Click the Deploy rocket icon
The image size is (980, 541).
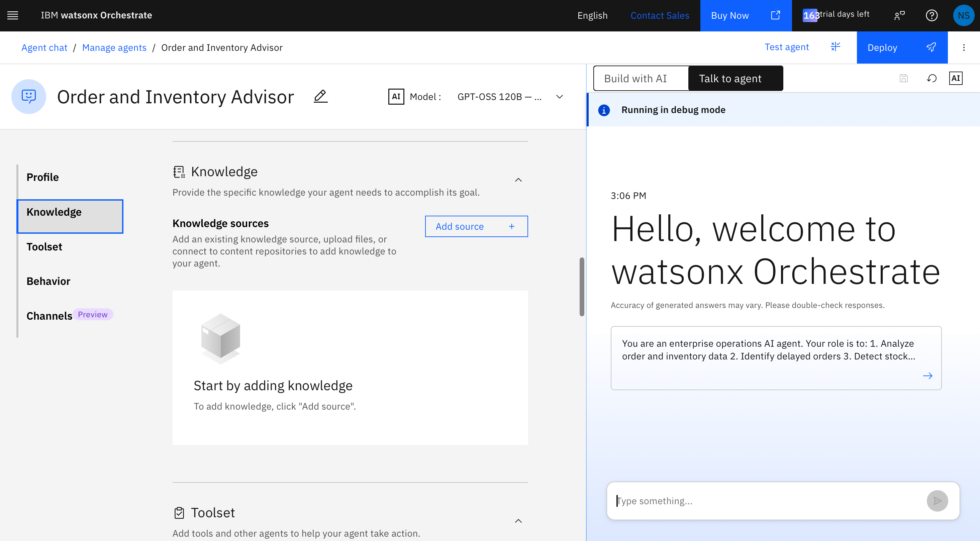click(931, 47)
